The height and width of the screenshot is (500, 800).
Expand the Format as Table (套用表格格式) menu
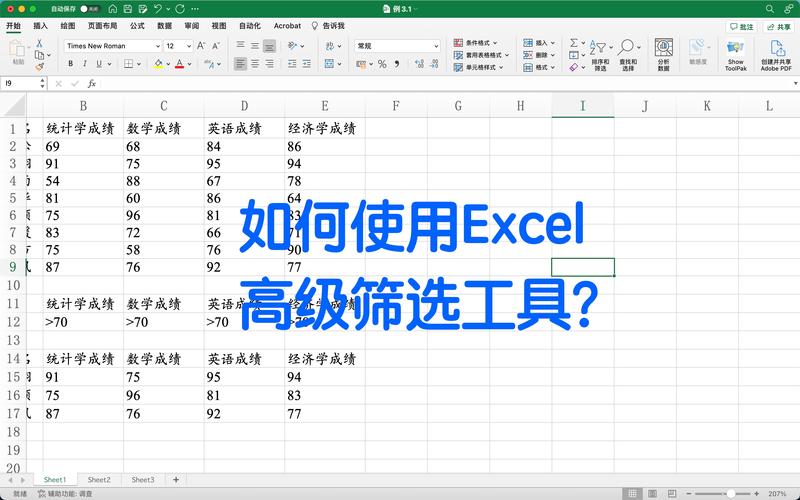pyautogui.click(x=482, y=55)
